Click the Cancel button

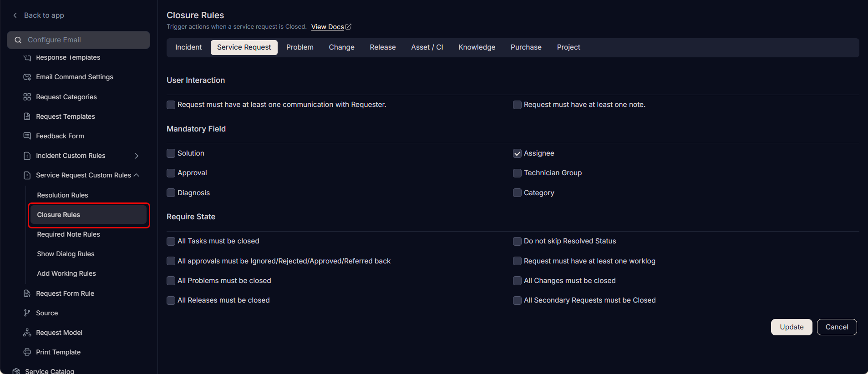[x=837, y=327]
